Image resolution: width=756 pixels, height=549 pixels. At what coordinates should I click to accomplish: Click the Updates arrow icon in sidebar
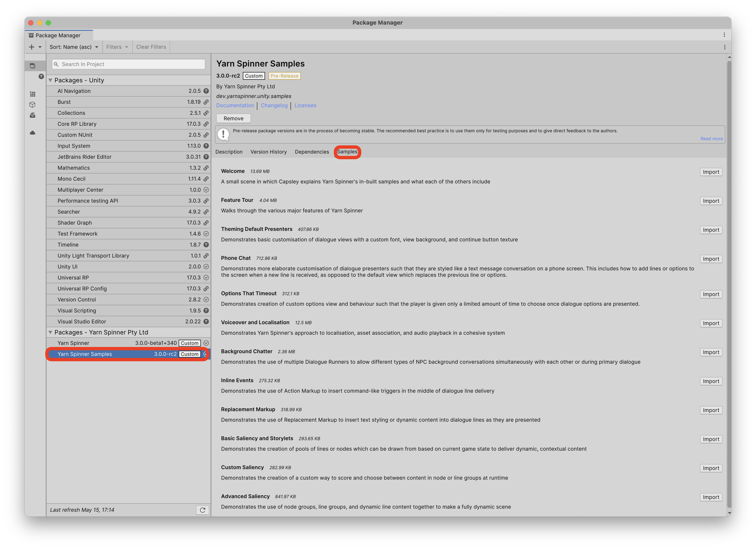(x=41, y=76)
